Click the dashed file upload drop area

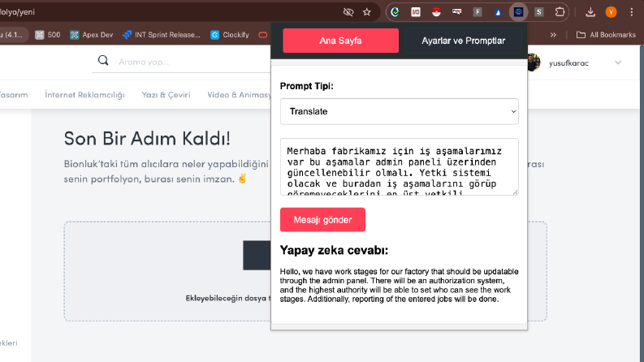305,271
